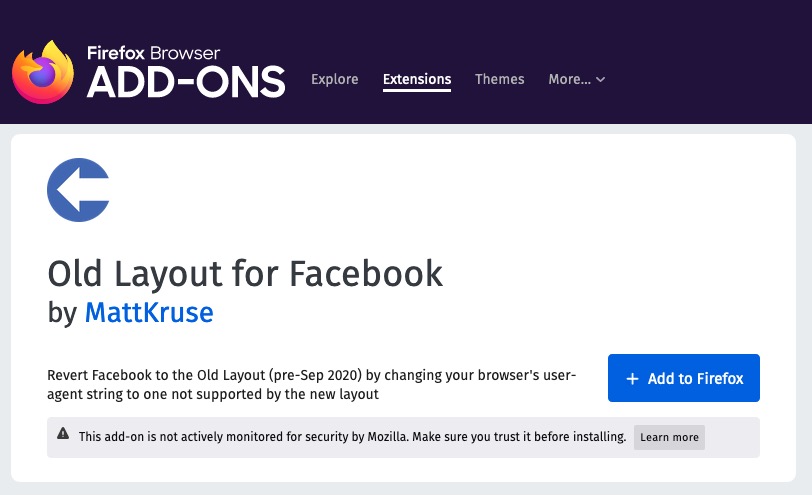Click the Old Layout for Facebook title
Viewport: 812px width, 495px height.
[x=245, y=273]
